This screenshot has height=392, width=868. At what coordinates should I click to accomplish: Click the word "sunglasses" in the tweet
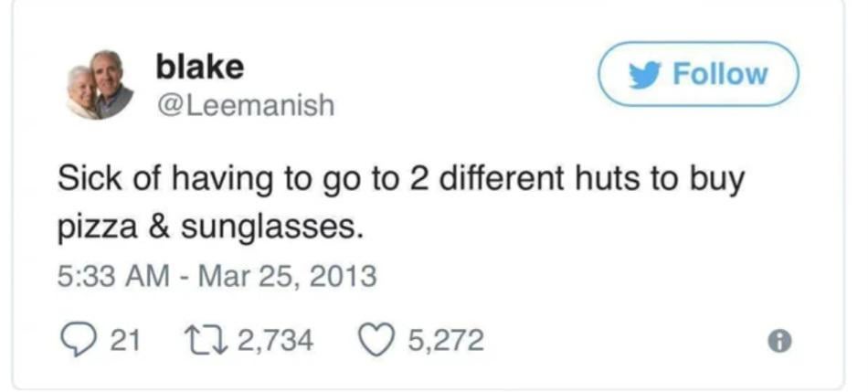coord(265,228)
